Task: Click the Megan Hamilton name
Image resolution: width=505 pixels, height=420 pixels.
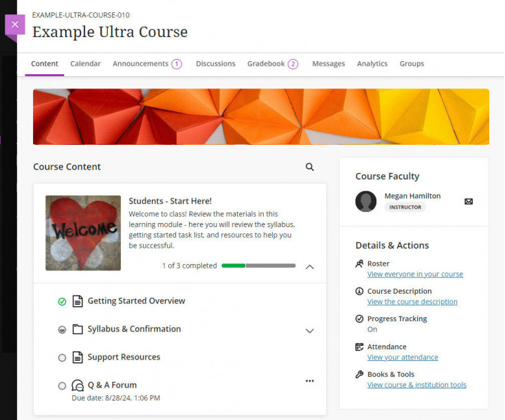Action: (x=412, y=196)
